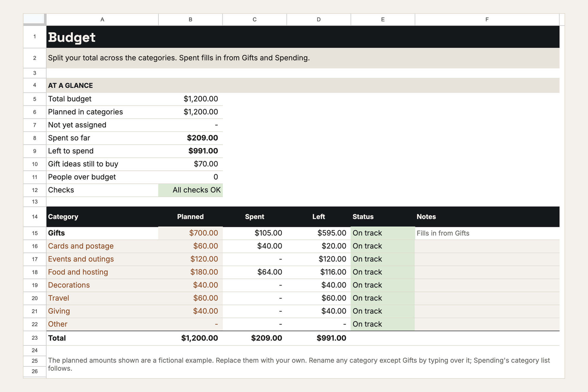
Task: Click the Notes header cell
Action: (x=487, y=217)
